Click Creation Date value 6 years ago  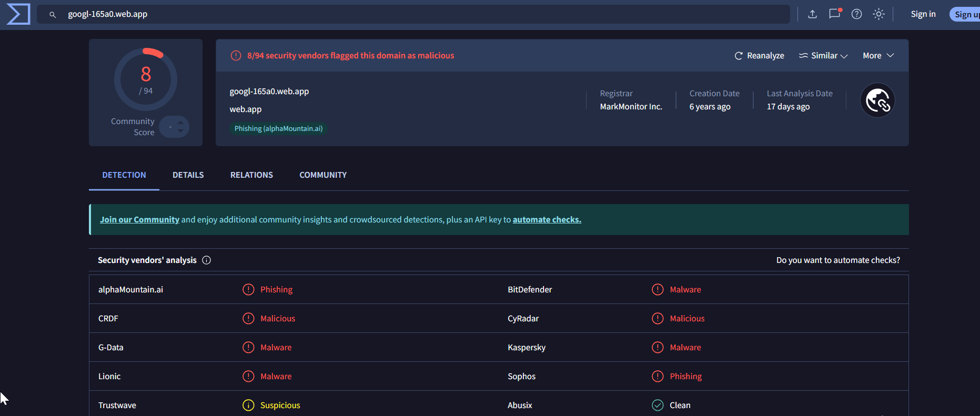pos(710,107)
